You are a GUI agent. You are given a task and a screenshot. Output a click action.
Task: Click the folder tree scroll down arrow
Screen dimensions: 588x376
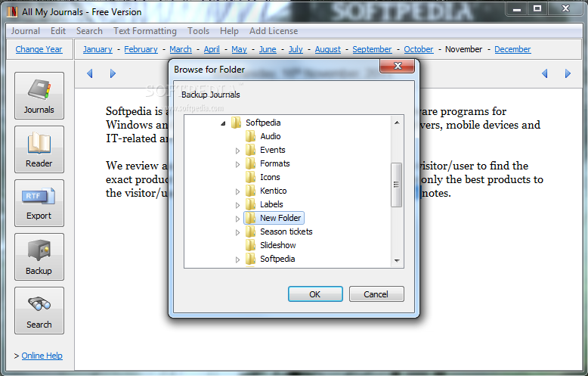click(x=397, y=260)
